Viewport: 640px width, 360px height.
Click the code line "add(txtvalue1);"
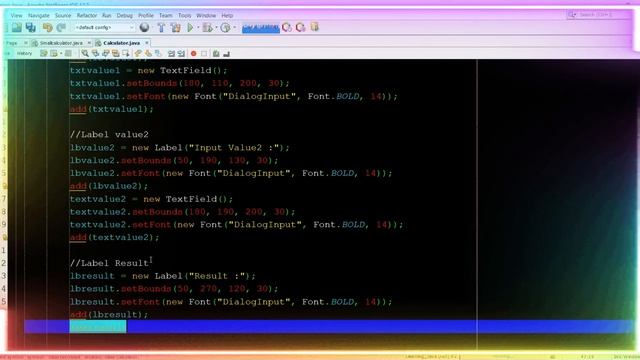tap(111, 109)
